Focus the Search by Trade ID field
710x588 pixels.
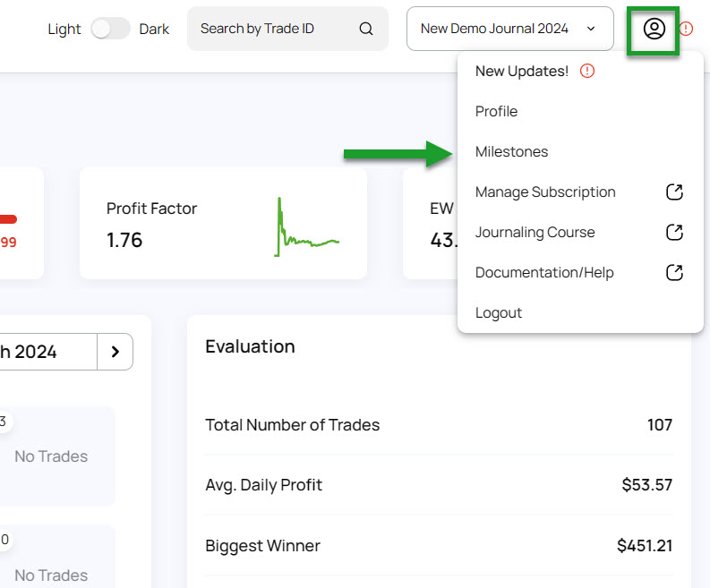click(287, 29)
